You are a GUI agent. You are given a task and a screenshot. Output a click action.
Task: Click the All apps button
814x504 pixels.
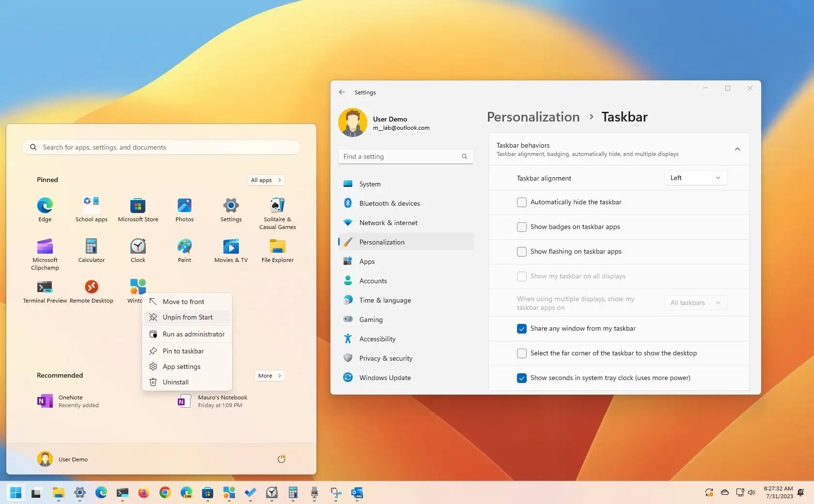tap(265, 180)
